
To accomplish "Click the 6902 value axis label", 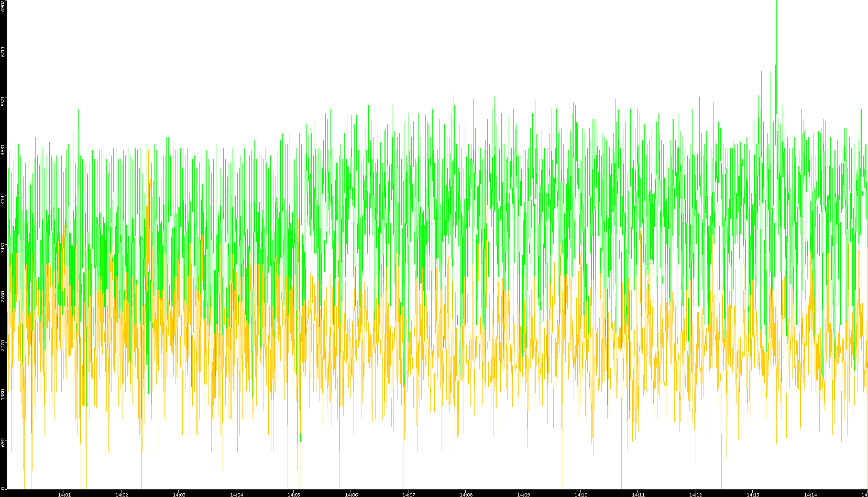I will point(3,6).
